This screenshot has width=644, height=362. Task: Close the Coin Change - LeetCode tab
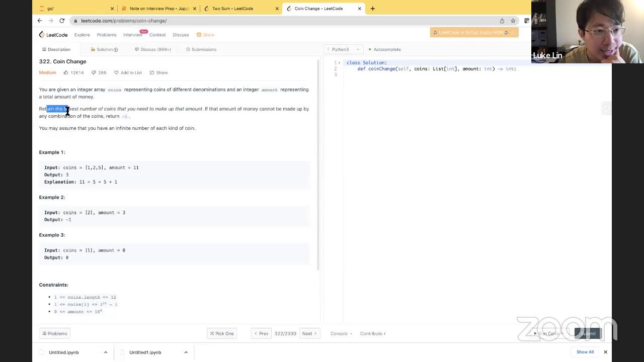[360, 9]
